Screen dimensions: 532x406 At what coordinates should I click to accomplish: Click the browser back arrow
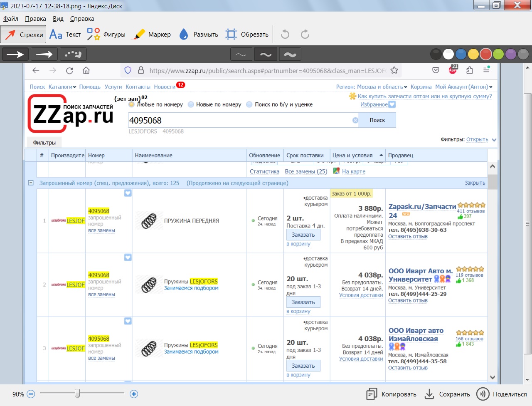tap(36, 70)
